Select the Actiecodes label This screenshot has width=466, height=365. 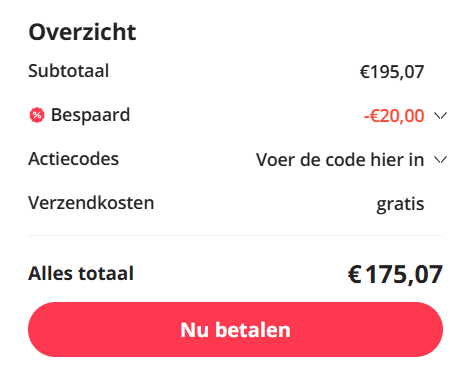pyautogui.click(x=73, y=159)
